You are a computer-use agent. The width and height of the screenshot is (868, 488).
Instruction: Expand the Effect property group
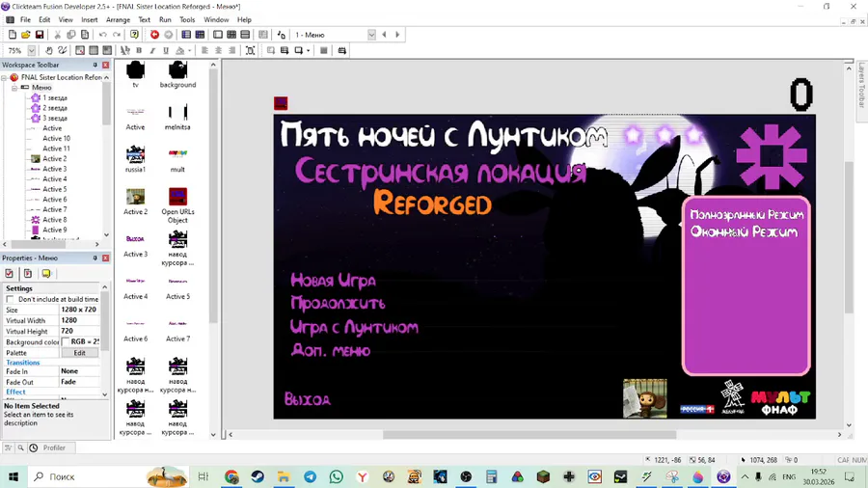point(15,392)
